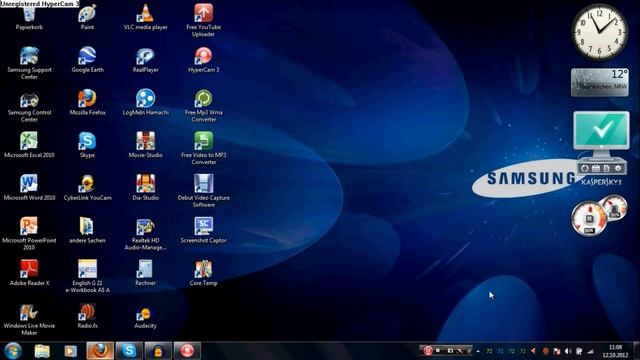Open Realtek HD Audio-Manager
This screenshot has height=360, width=640.
coord(145,233)
